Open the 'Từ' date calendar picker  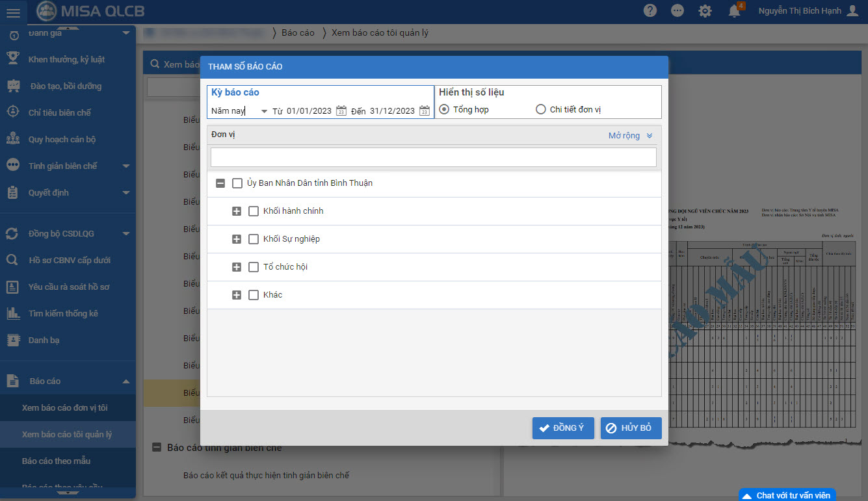pyautogui.click(x=341, y=111)
